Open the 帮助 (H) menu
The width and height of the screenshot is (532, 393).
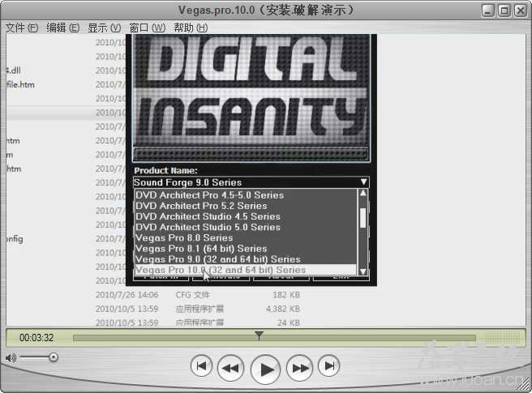coord(191,28)
